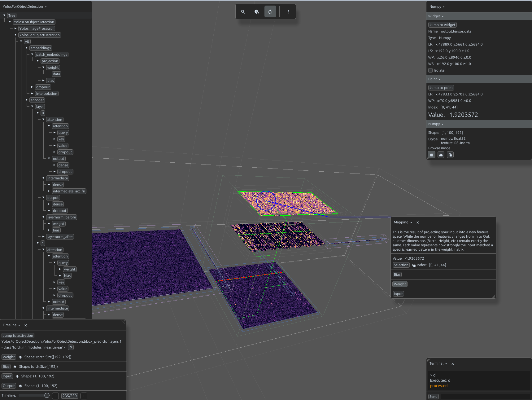Click the magnifier search icon in top toolbar

point(243,12)
